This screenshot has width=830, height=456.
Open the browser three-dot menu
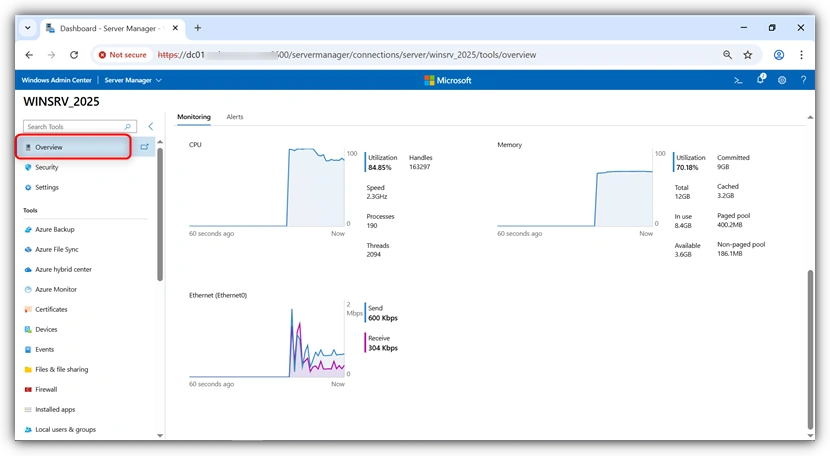[801, 55]
